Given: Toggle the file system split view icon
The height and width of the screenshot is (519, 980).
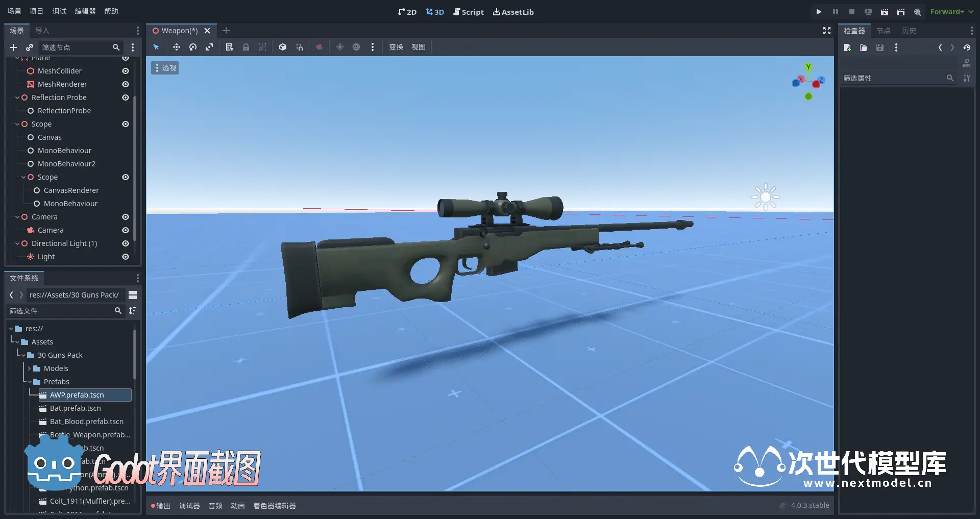Looking at the screenshot, I should (133, 295).
